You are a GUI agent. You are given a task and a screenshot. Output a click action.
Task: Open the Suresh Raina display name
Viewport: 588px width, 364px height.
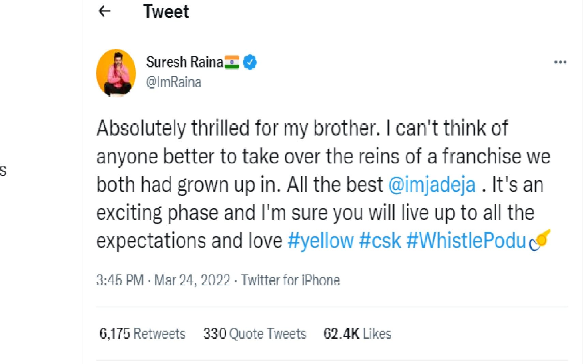click(184, 62)
